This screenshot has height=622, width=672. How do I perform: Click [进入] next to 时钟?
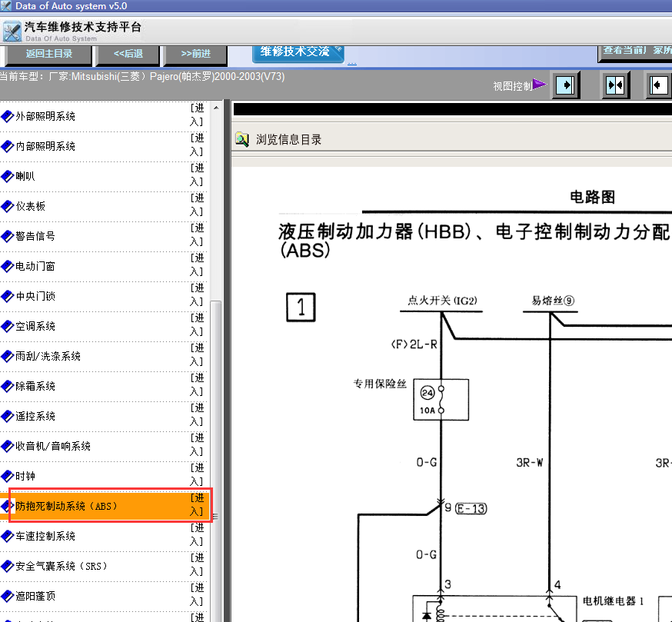pyautogui.click(x=197, y=475)
